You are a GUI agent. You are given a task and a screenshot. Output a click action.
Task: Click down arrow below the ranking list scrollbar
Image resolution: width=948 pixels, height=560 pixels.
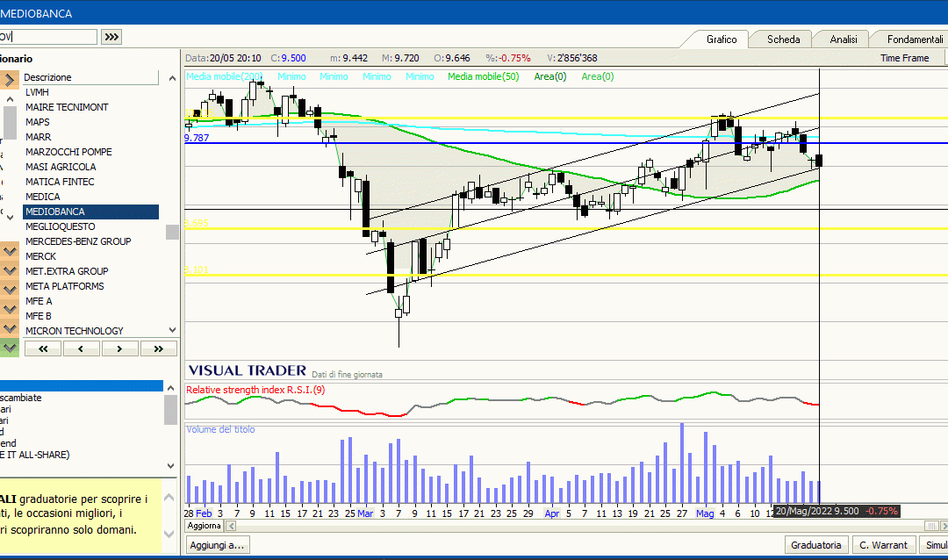(x=170, y=466)
